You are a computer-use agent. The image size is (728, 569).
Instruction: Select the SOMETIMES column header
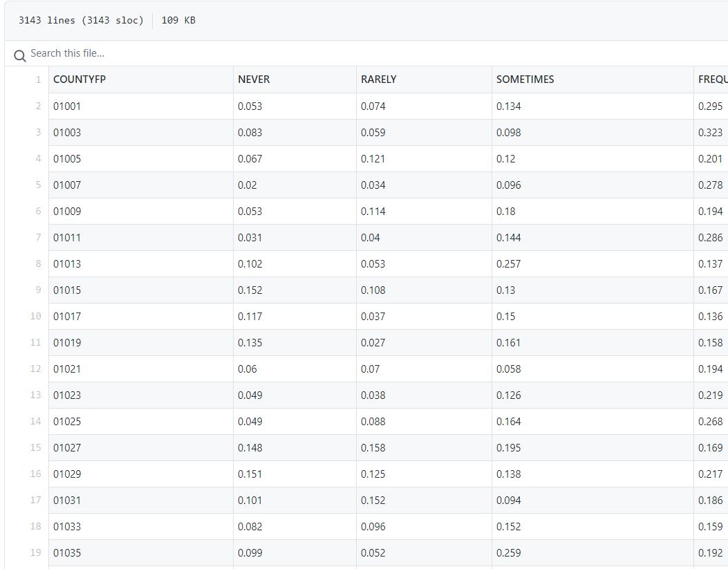pyautogui.click(x=592, y=80)
